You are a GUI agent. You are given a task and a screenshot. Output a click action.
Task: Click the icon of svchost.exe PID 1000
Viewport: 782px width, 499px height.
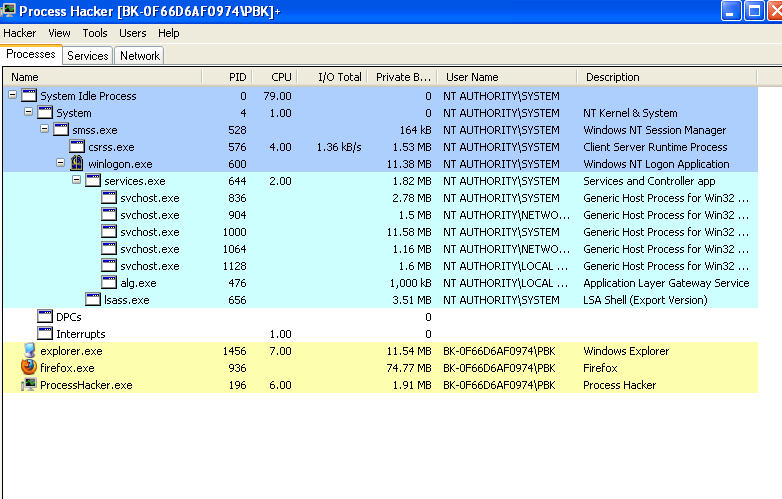click(x=109, y=231)
